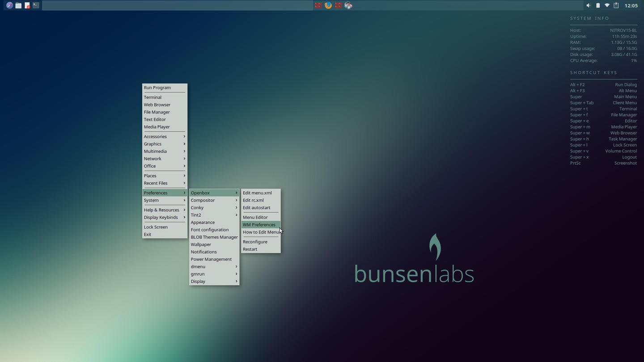Viewport: 644px width, 362px height.
Task: Launch BLOB Themes Manager
Action: click(214, 237)
